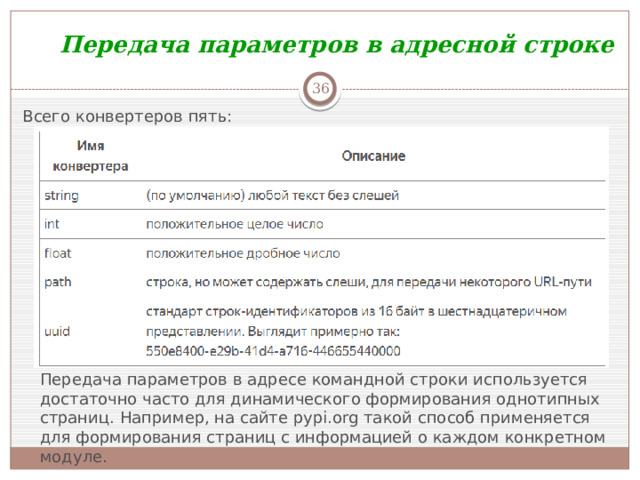Screen dimensions: 640x480
Task: Click the line 'для формирования страниц с информацией'
Action: click(x=322, y=438)
